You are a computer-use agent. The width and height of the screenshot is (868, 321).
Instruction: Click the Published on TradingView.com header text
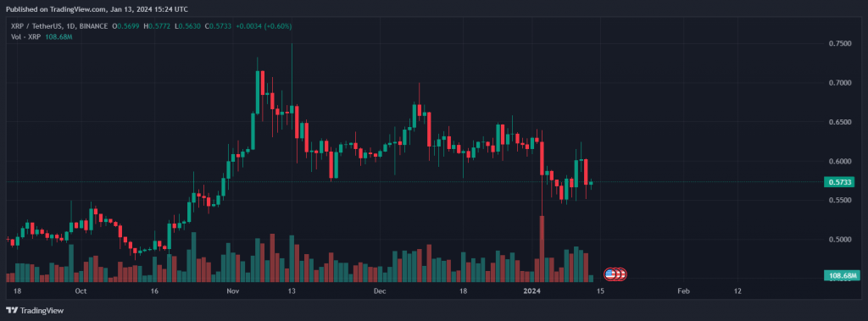[x=97, y=9]
